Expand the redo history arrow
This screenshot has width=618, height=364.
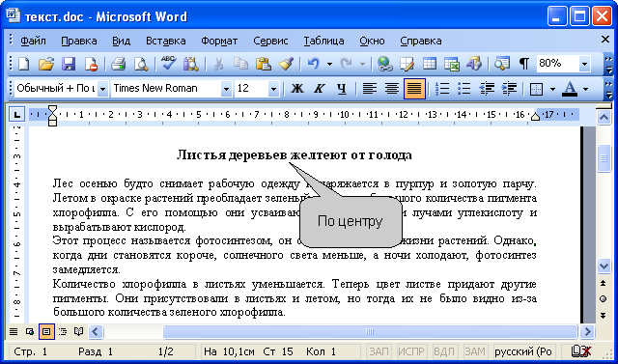click(362, 64)
